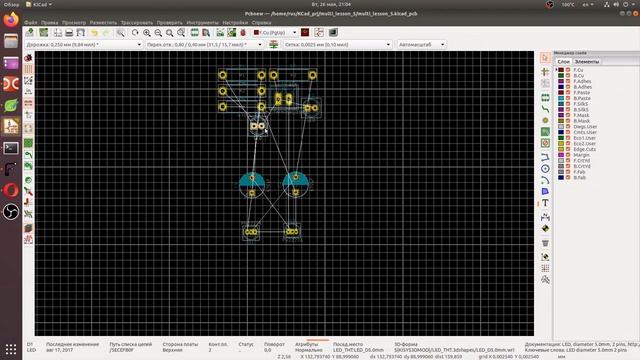
Task: Click the LED footprint pad at cursor
Action: (x=262, y=127)
